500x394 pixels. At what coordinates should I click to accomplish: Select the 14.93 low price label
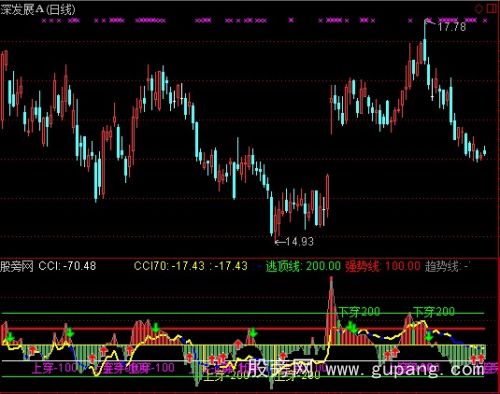point(300,241)
